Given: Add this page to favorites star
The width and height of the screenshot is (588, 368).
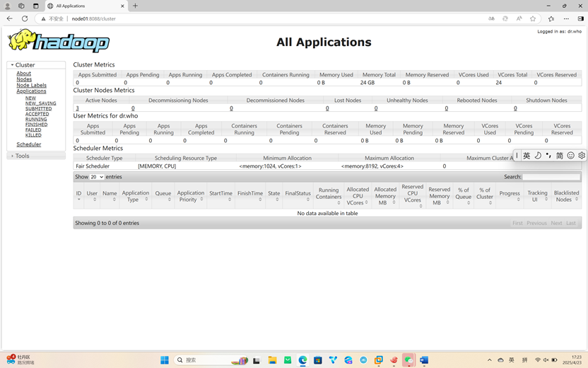Looking at the screenshot, I should pos(533,18).
